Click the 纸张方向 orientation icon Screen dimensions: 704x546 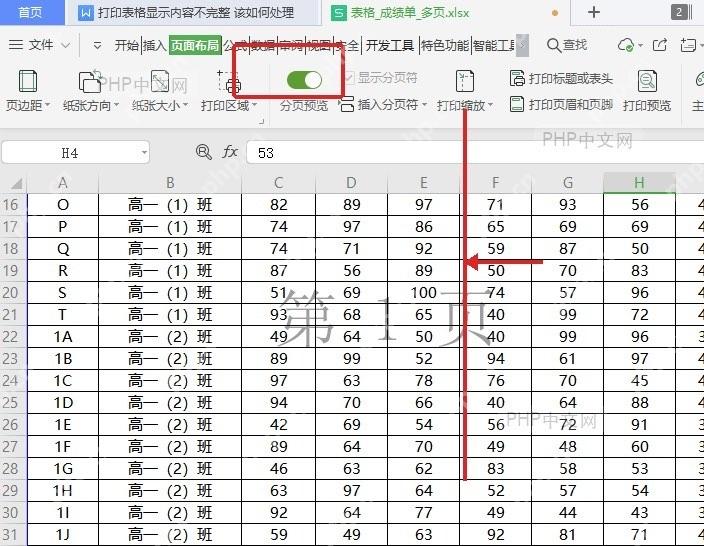coord(91,81)
